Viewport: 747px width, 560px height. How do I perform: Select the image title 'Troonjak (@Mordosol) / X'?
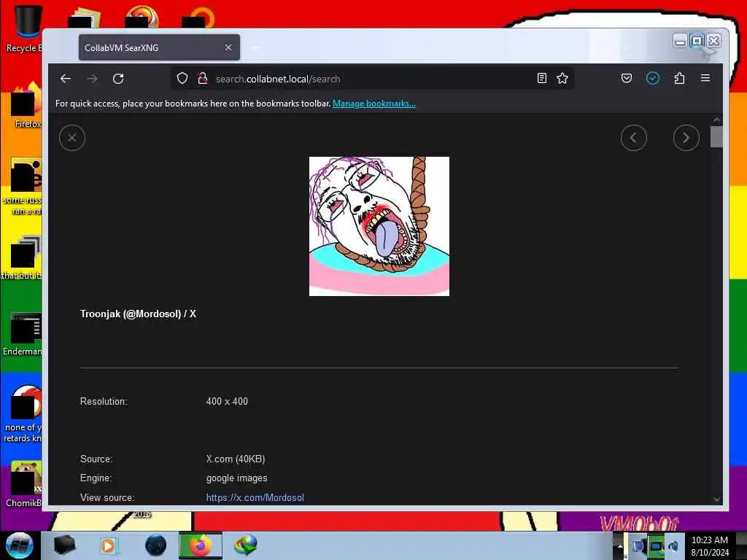pyautogui.click(x=138, y=314)
